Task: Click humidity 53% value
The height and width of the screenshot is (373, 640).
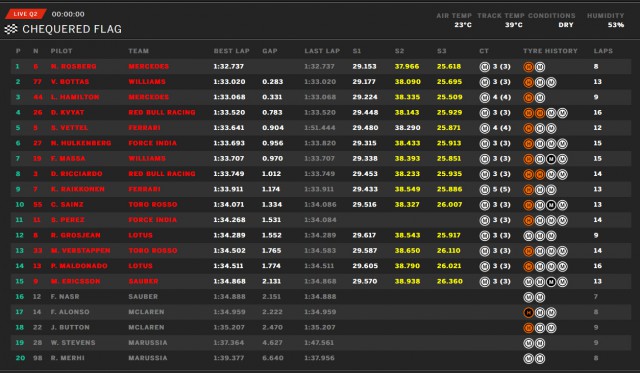Action: pyautogui.click(x=616, y=25)
